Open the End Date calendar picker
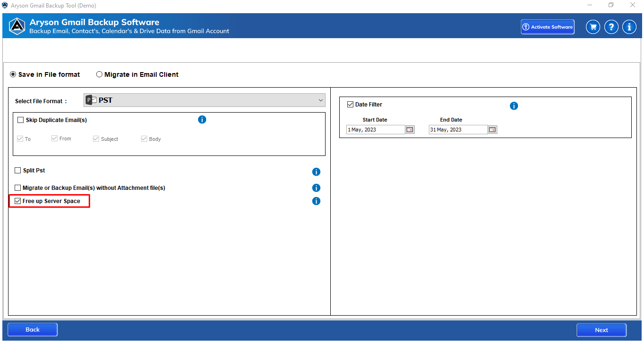644x343 pixels. [493, 130]
